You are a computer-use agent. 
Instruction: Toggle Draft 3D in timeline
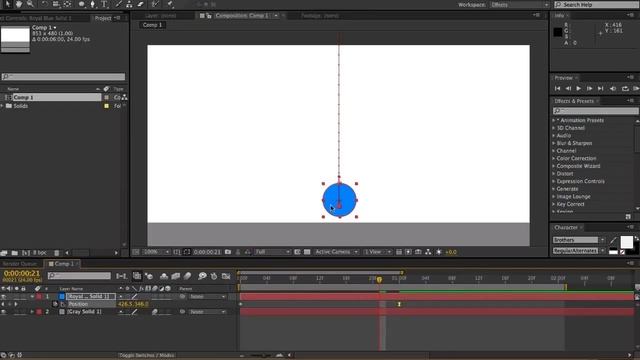pos(149,276)
